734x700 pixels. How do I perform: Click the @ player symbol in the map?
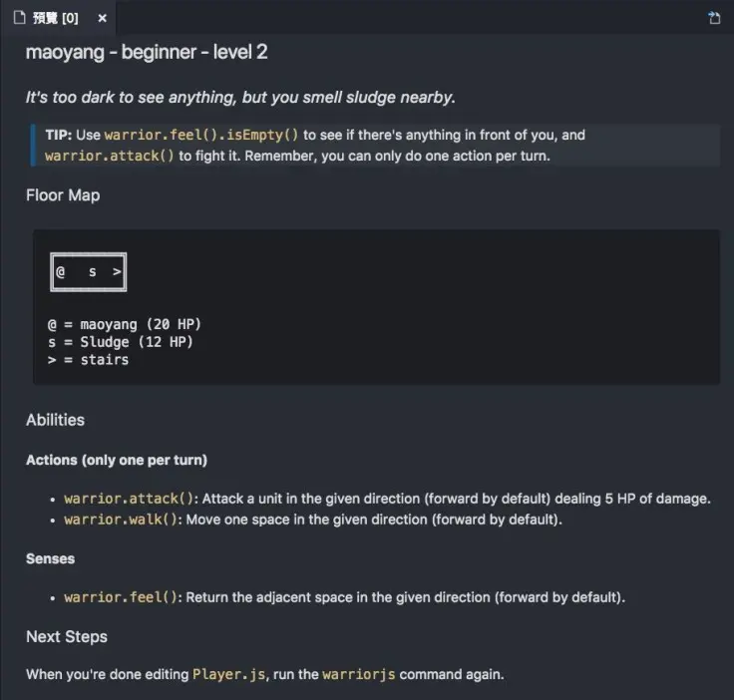60,271
